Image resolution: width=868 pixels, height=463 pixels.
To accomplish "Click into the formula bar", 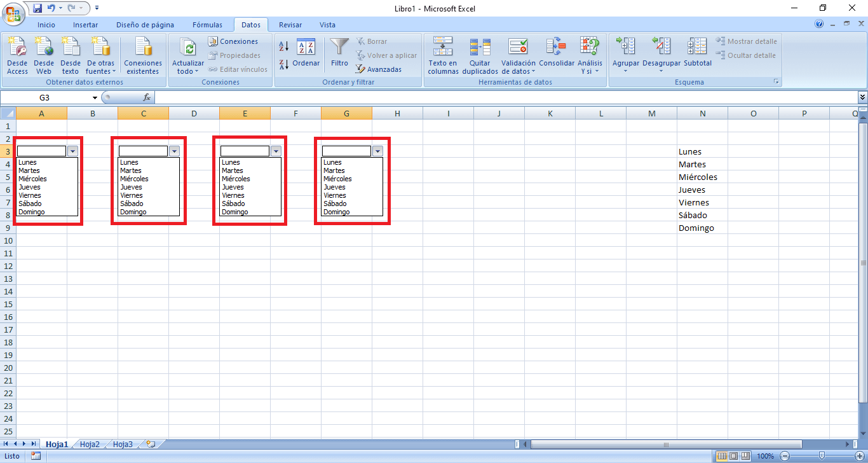I will point(506,98).
